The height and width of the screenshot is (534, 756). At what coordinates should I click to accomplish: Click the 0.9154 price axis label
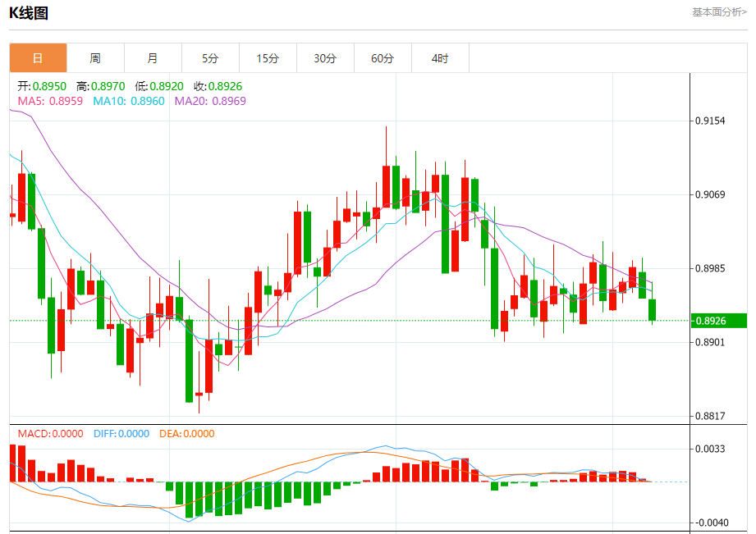coord(710,121)
